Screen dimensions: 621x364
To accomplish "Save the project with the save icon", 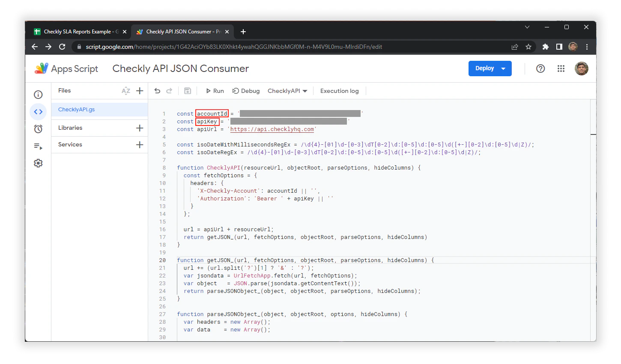I will pos(187,90).
